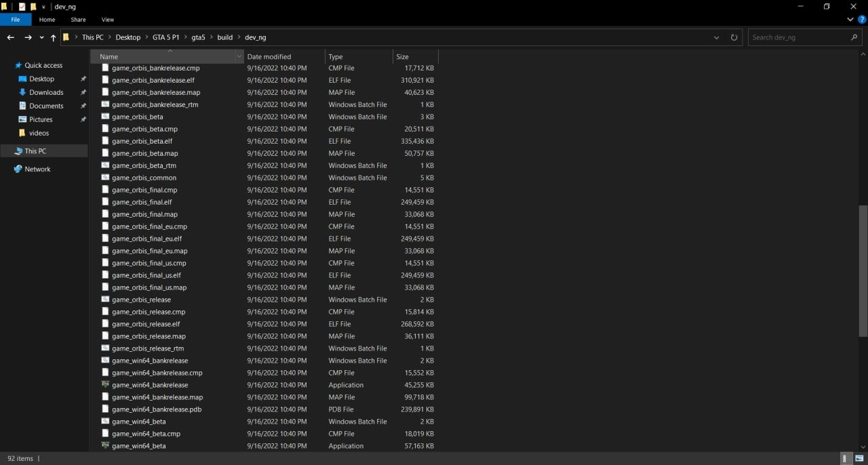The width and height of the screenshot is (868, 465).
Task: Select the Downloads quick access folder
Action: click(x=46, y=92)
